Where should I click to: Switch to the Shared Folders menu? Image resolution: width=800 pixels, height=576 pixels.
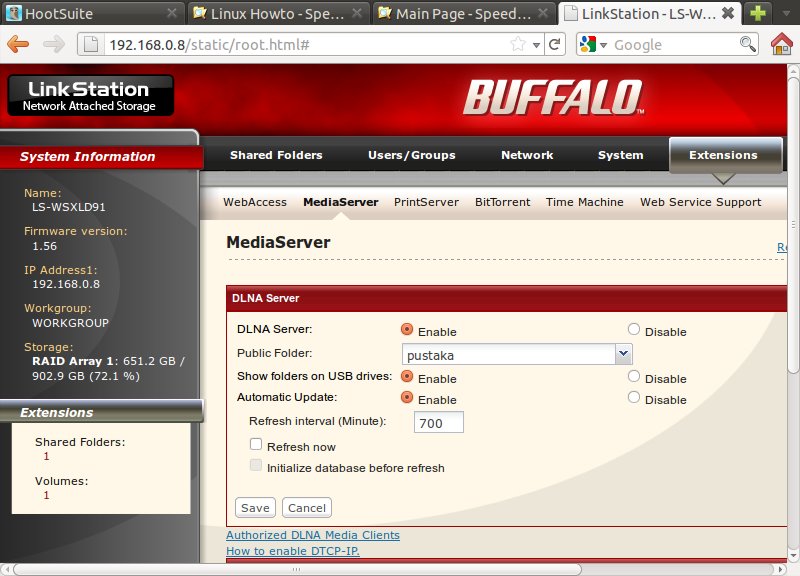click(276, 155)
